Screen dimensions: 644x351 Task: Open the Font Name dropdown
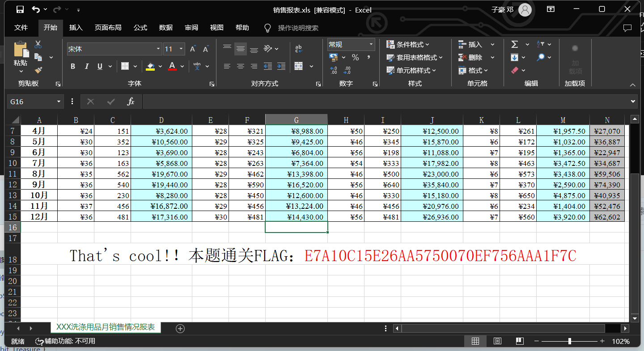point(157,48)
